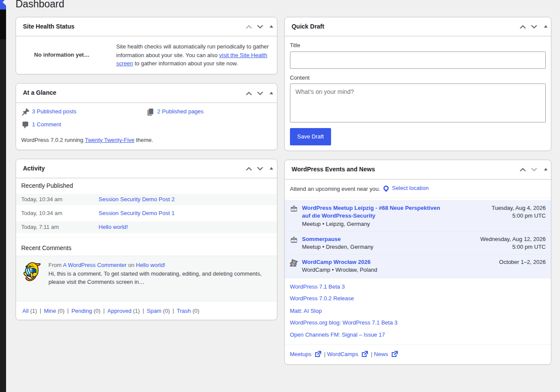The image size is (560, 392).
Task: Move Quick Draft panel down
Action: click(534, 26)
